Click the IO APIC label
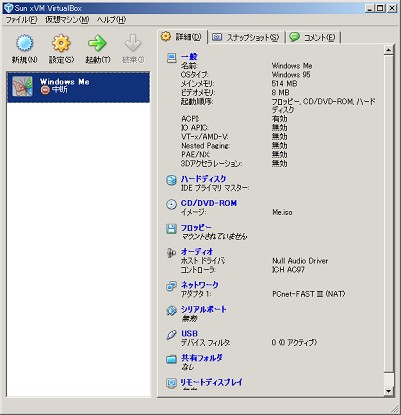The height and width of the screenshot is (415, 401). coord(195,128)
